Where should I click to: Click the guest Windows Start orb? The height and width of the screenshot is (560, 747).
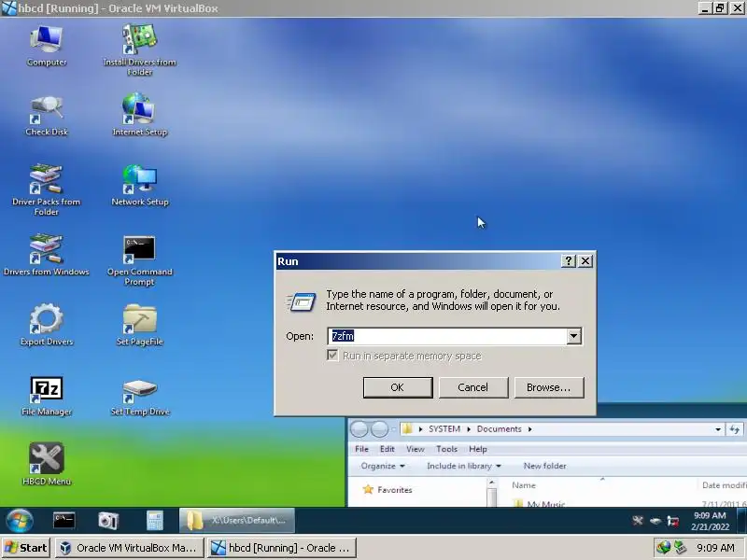coord(20,520)
